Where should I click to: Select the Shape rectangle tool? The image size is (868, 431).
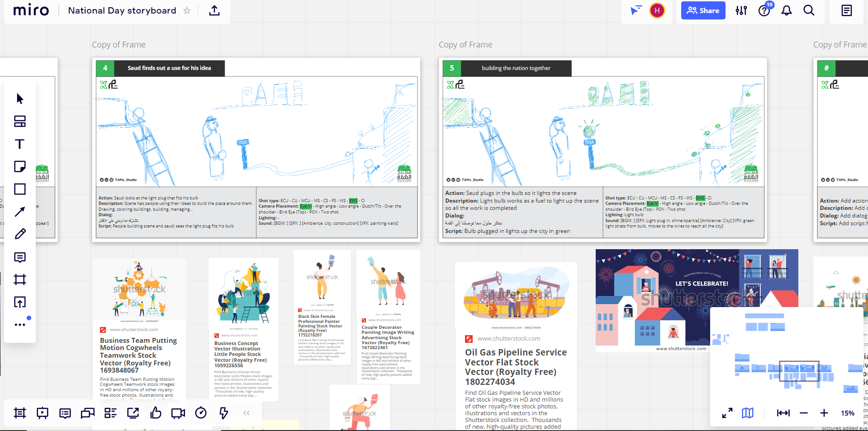[x=20, y=189]
